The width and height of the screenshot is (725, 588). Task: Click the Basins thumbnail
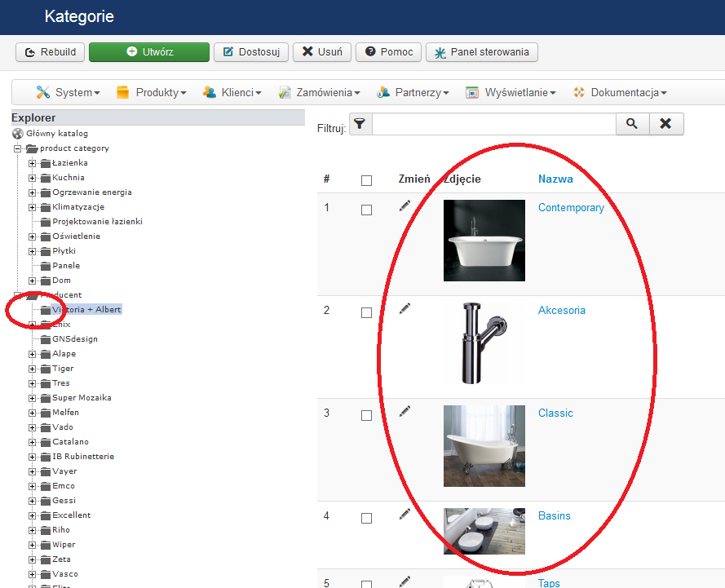(484, 531)
